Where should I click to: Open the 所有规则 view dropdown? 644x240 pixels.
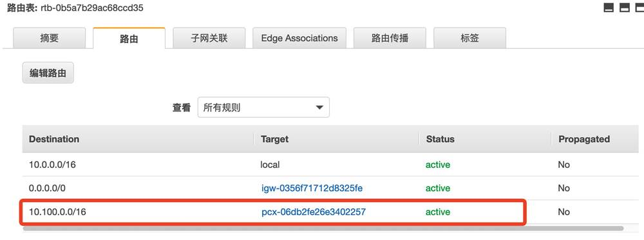click(x=263, y=107)
